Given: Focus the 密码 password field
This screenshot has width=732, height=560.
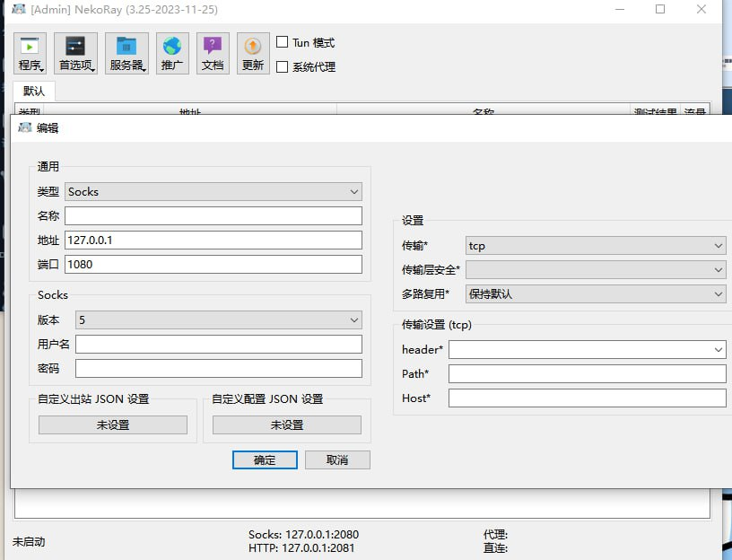Looking at the screenshot, I should click(x=219, y=369).
